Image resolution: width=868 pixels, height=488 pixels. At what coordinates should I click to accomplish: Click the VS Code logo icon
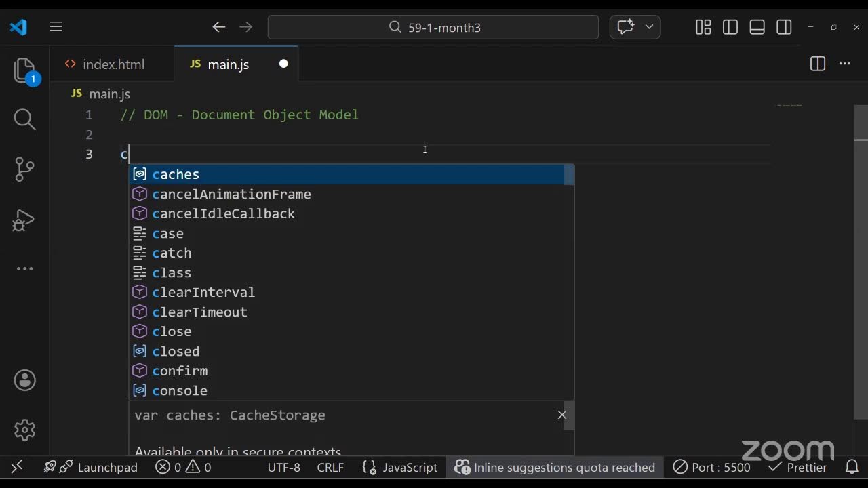click(x=18, y=27)
